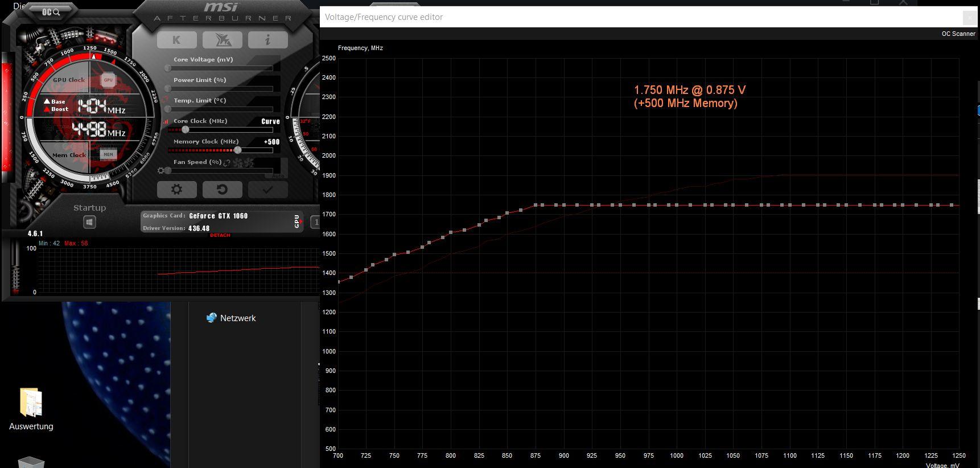Click the small fan settings gear icon
The height and width of the screenshot is (468, 980).
click(161, 170)
